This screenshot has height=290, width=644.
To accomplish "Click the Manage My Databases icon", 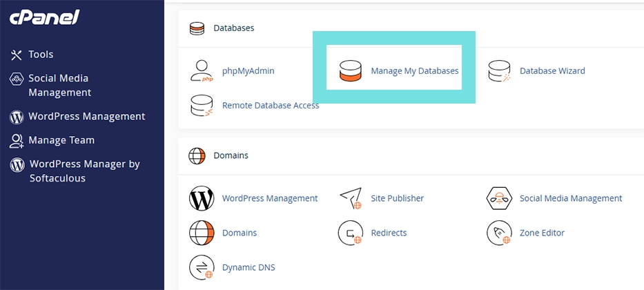I will 350,71.
